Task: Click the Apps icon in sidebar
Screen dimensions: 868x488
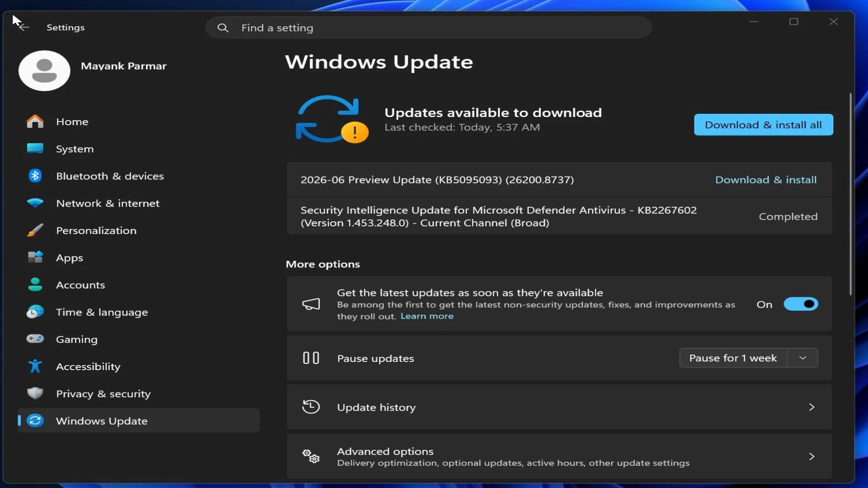Action: click(35, 258)
